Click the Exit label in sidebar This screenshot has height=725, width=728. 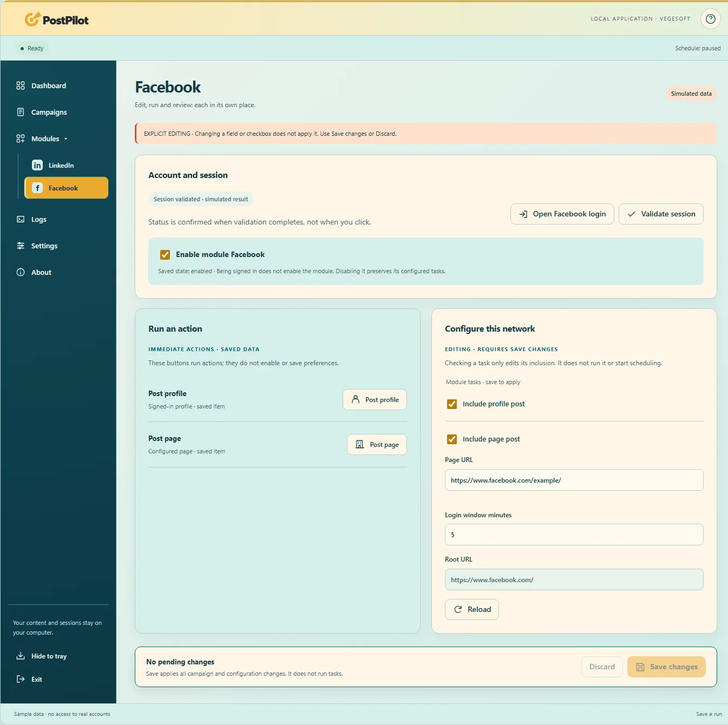37,679
